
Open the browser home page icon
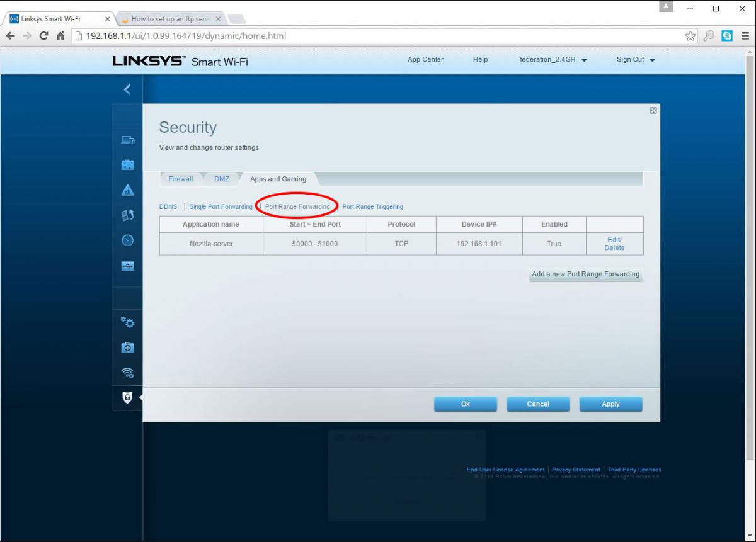[x=60, y=36]
